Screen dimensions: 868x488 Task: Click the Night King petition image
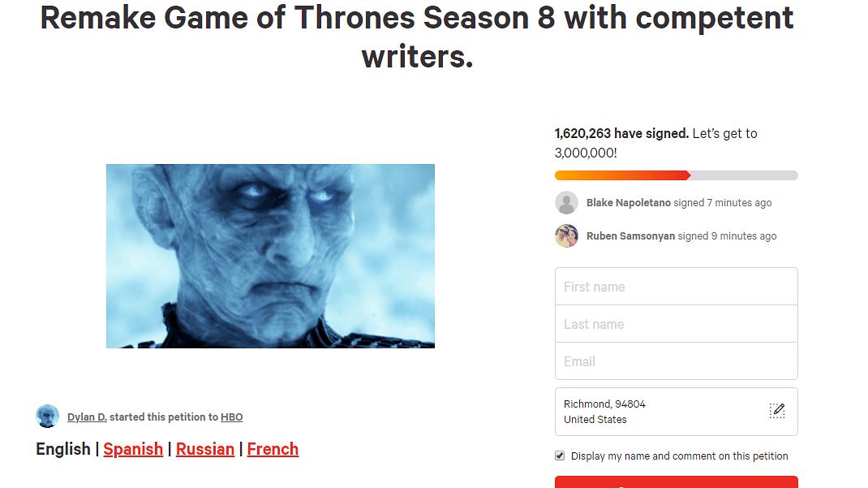[x=270, y=256]
